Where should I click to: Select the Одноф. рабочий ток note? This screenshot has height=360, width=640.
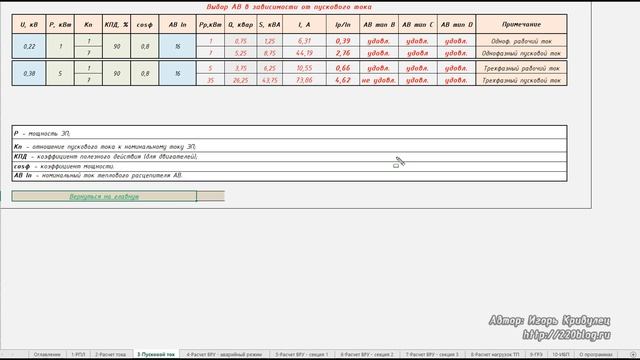(521, 41)
